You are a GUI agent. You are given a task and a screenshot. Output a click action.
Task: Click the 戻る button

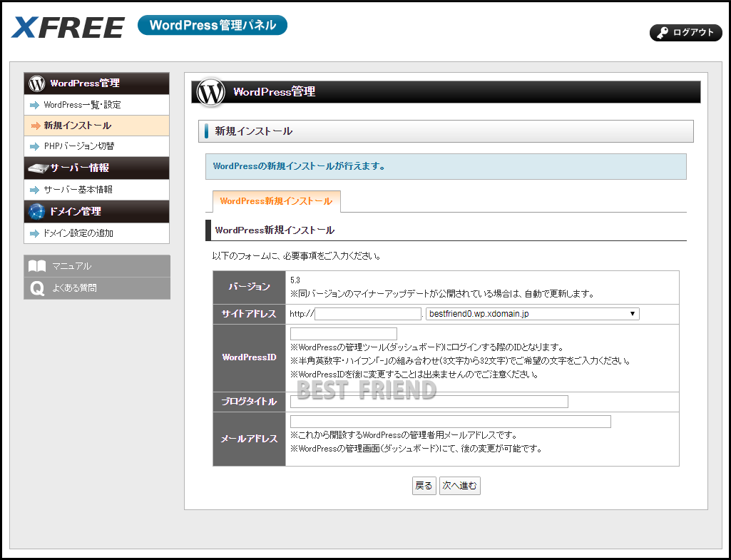click(424, 486)
